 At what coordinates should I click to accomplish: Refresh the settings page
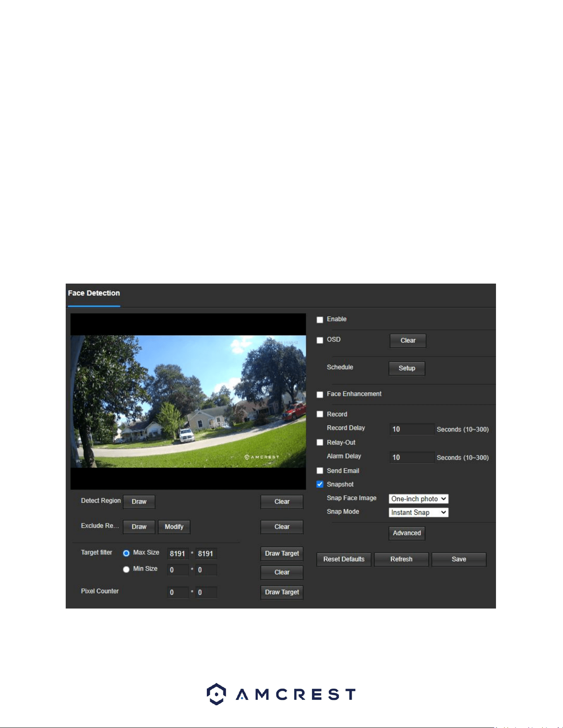(401, 559)
